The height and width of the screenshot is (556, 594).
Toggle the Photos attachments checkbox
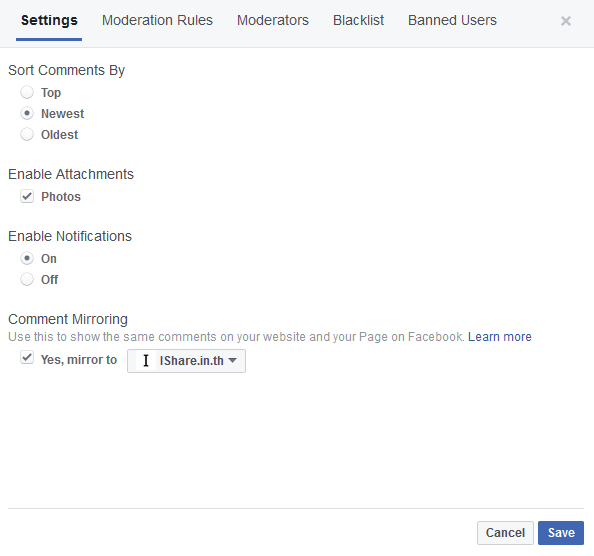[x=27, y=196]
